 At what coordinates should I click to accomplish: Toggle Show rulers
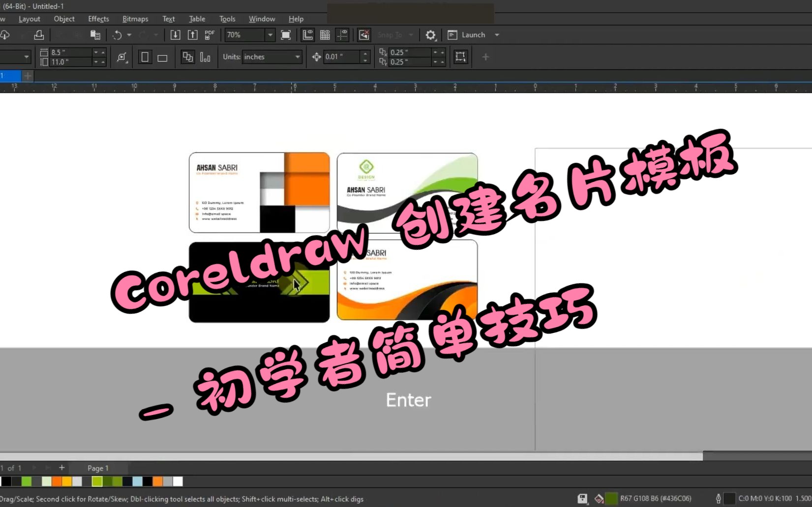coord(307,35)
